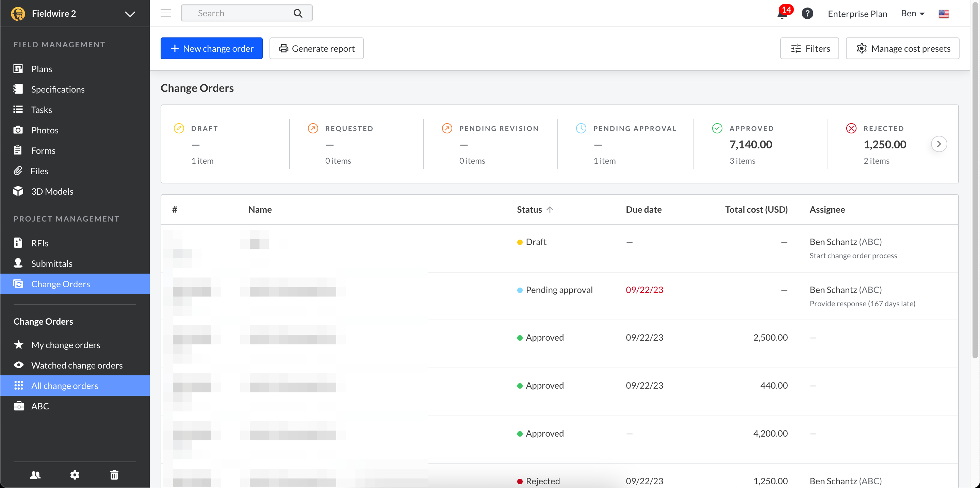Open the trash icon in sidebar footer
This screenshot has height=488, width=980.
(x=114, y=475)
